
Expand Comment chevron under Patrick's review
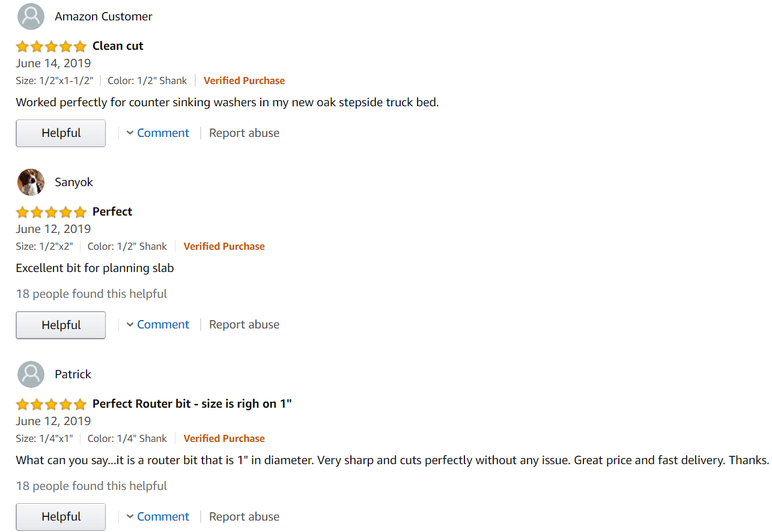(130, 516)
